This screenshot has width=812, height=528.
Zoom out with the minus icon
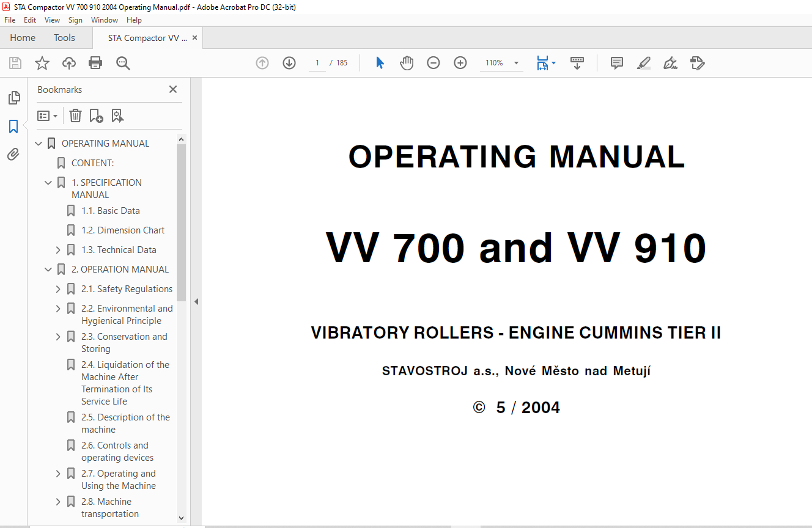(x=434, y=63)
